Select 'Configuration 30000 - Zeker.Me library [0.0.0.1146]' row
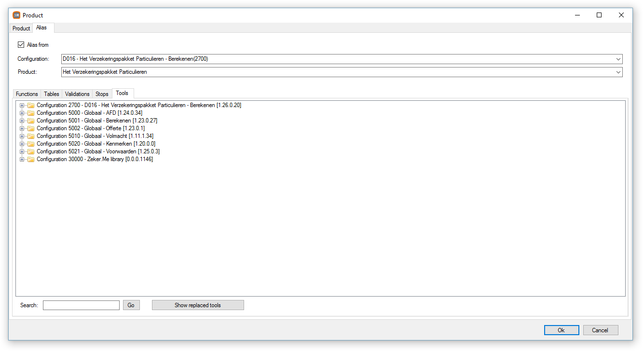This screenshot has height=353, width=644. pos(95,159)
